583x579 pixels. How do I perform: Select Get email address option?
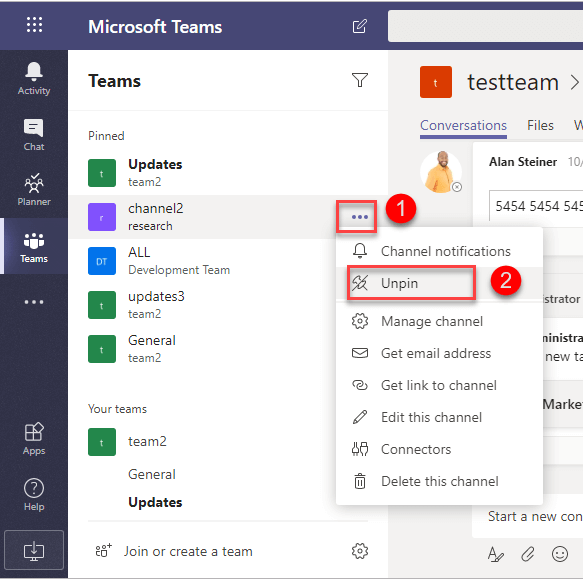[x=439, y=353]
